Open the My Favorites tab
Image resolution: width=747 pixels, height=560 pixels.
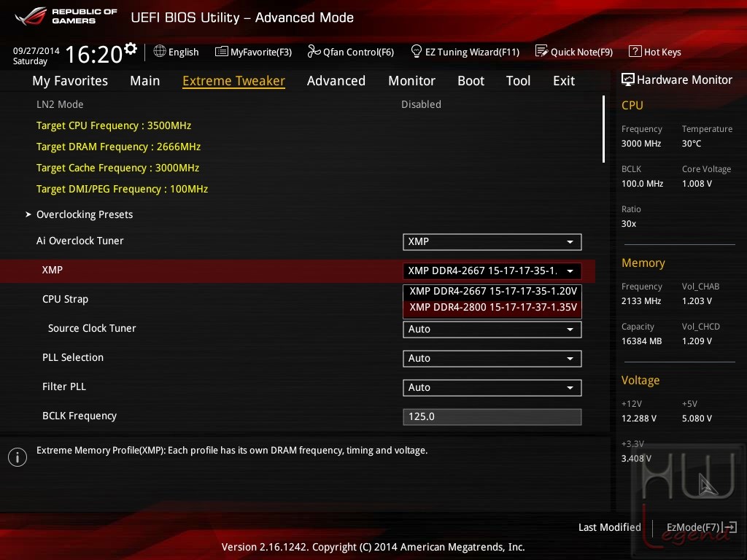(70, 81)
